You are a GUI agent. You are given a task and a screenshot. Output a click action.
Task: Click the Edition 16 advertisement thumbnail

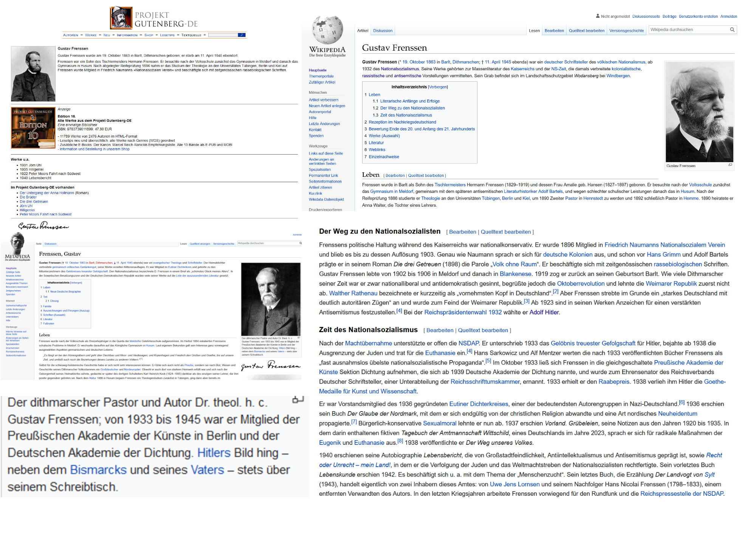(33, 128)
